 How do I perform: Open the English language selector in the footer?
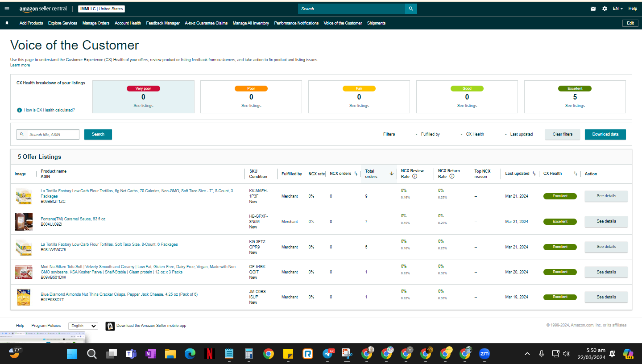(83, 326)
